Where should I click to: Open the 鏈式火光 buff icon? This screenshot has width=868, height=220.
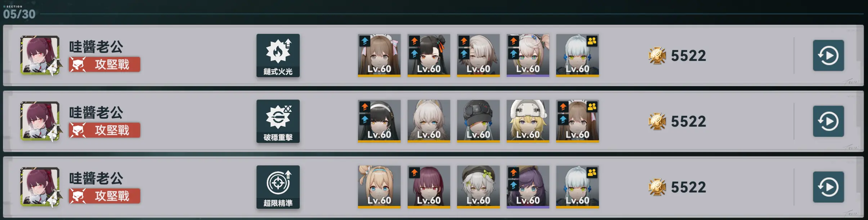(x=278, y=55)
